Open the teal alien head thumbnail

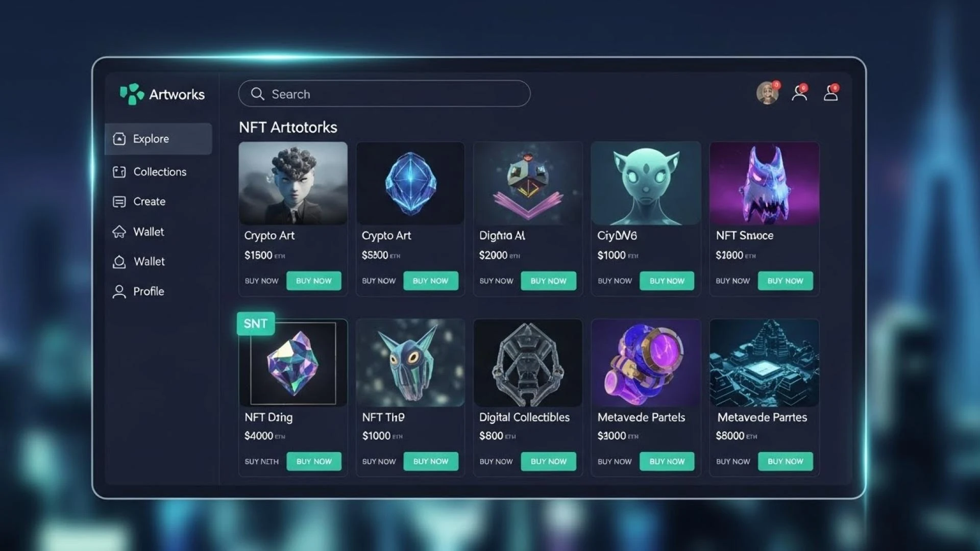(646, 183)
